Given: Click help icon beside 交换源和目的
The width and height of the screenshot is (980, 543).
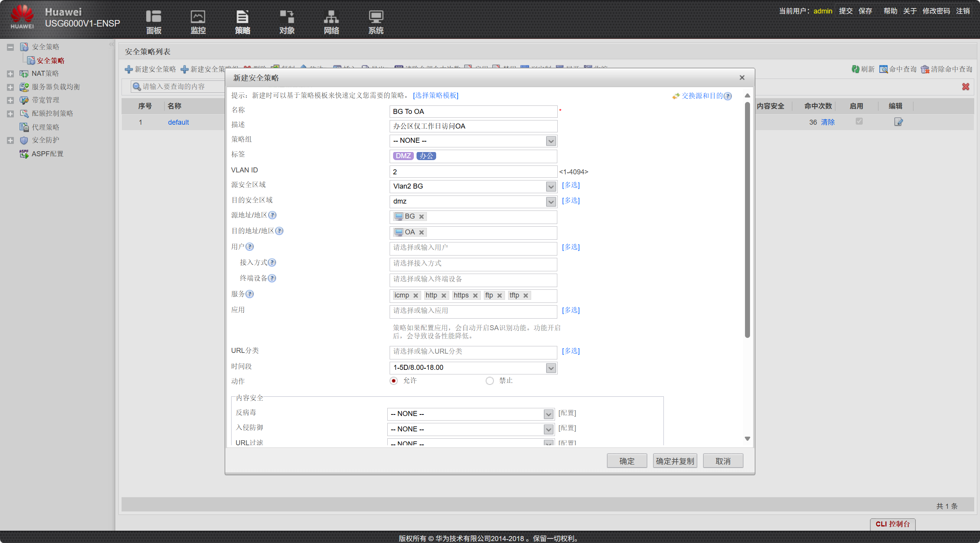Looking at the screenshot, I should pyautogui.click(x=728, y=96).
